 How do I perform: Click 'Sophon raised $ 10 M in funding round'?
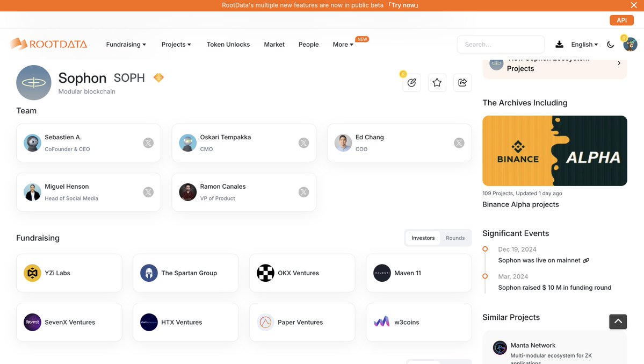[554, 288]
